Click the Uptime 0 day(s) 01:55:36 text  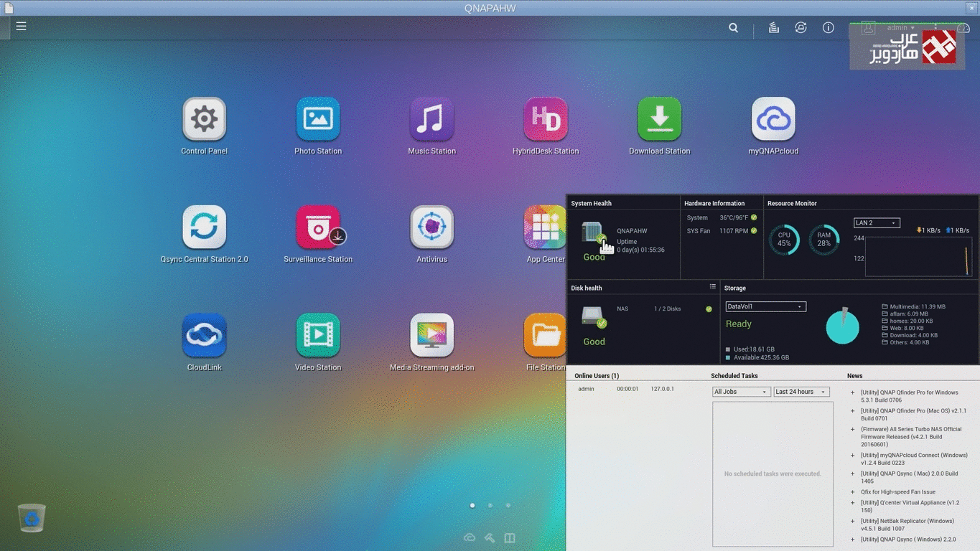pos(640,245)
